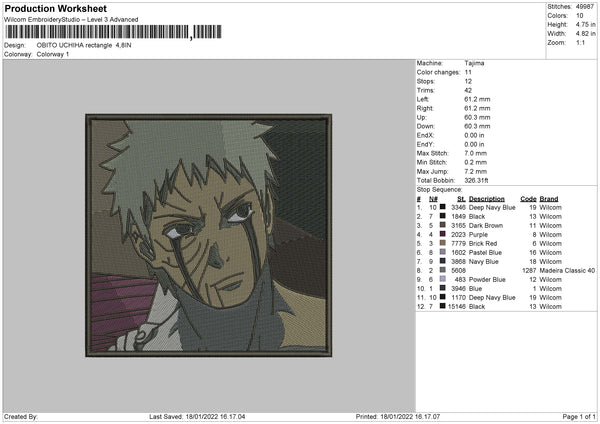Click the code 1287 in row 8
This screenshot has height=424, width=600.
click(x=529, y=271)
